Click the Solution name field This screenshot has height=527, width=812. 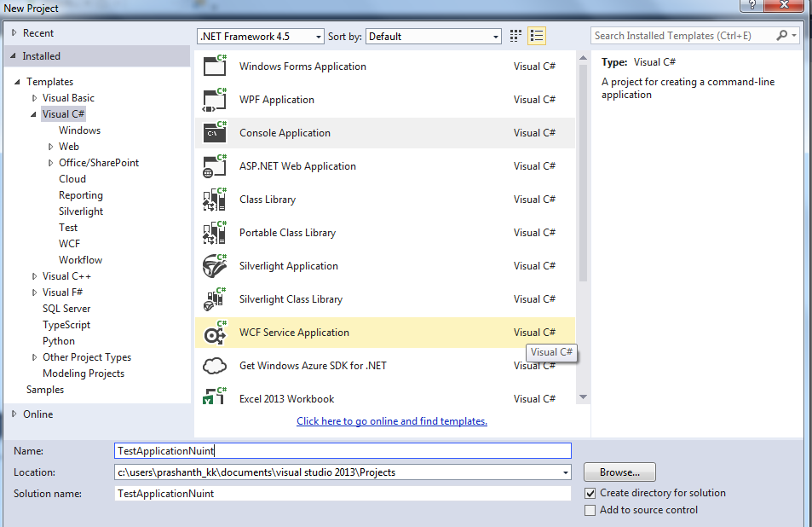343,494
